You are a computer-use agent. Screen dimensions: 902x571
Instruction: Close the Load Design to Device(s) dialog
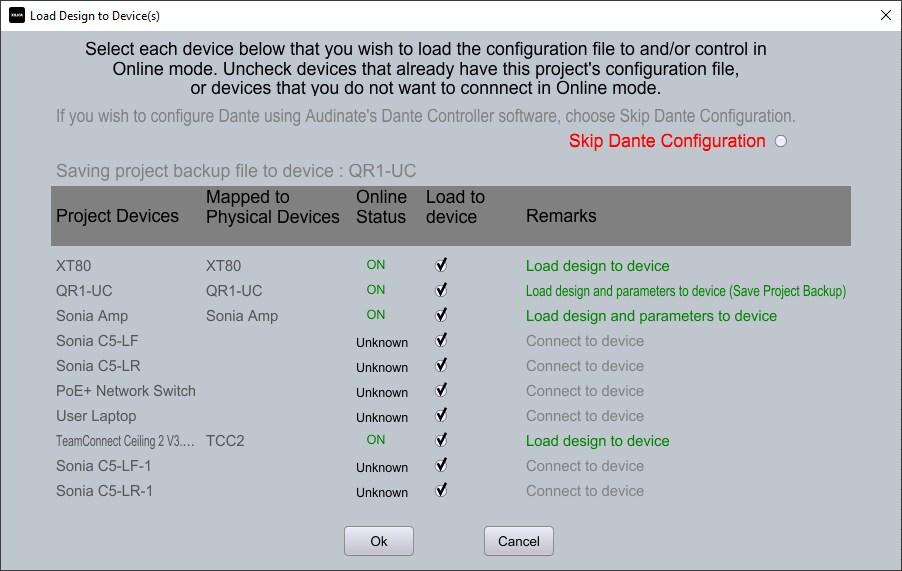(x=886, y=16)
